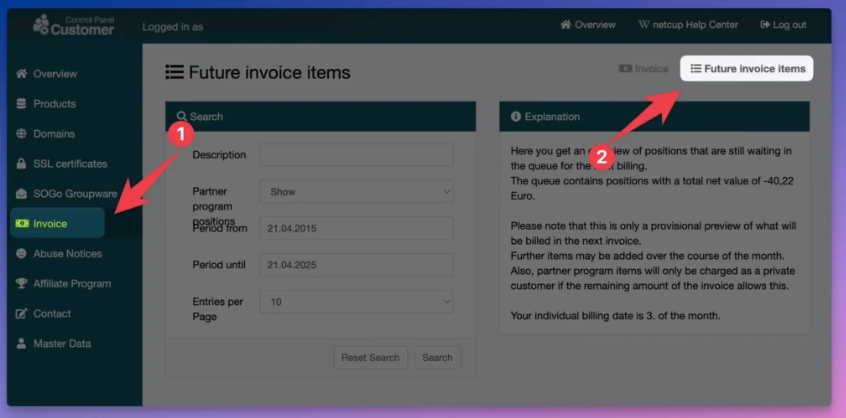
Task: Click the Master Data user icon
Action: (x=22, y=344)
